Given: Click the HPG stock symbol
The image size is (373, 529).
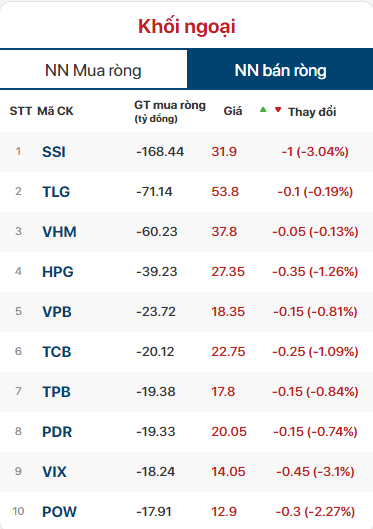Looking at the screenshot, I should [x=58, y=272].
